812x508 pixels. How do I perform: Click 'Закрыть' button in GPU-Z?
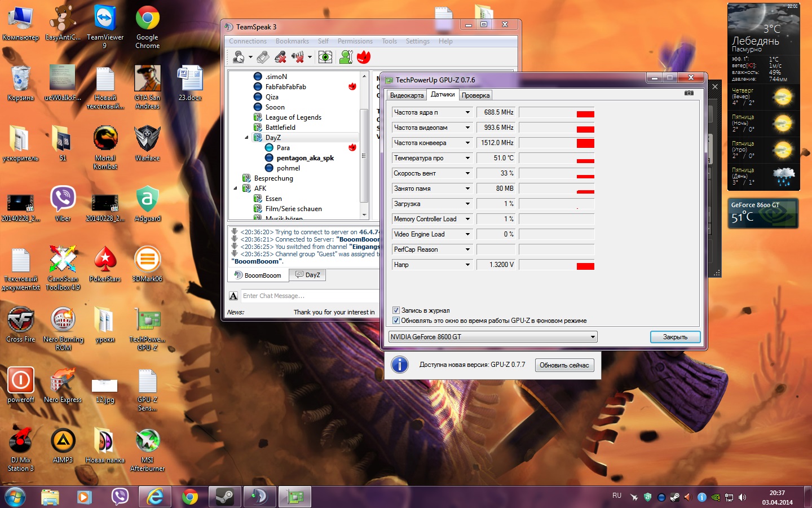coord(675,337)
